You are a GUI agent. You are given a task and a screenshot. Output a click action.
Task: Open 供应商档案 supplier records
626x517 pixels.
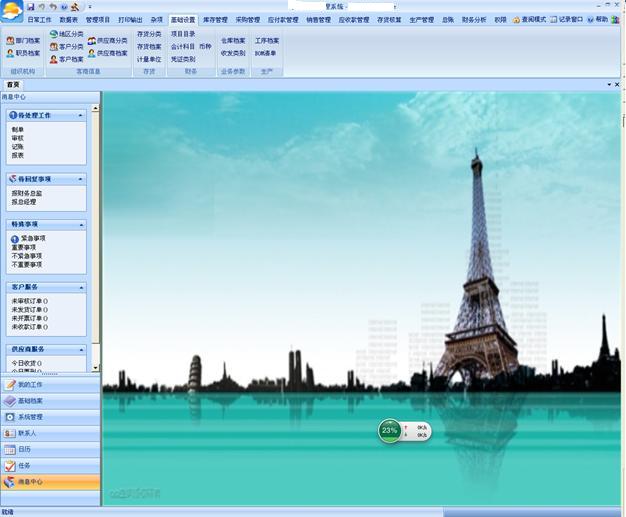point(108,53)
